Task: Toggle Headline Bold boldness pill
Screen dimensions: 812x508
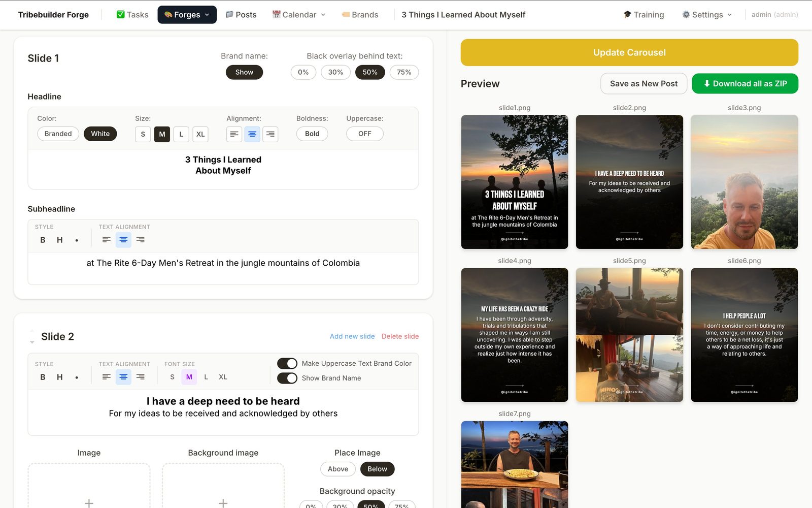Action: (312, 134)
